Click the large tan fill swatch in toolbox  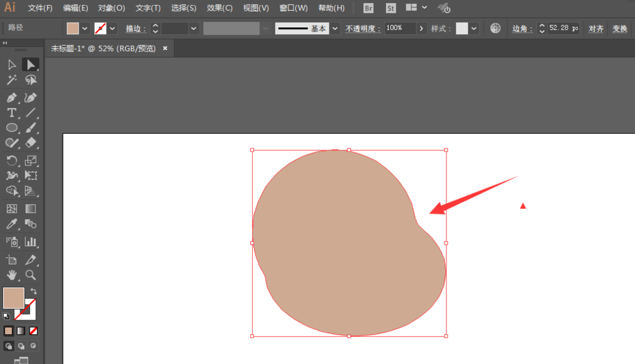coord(13,297)
